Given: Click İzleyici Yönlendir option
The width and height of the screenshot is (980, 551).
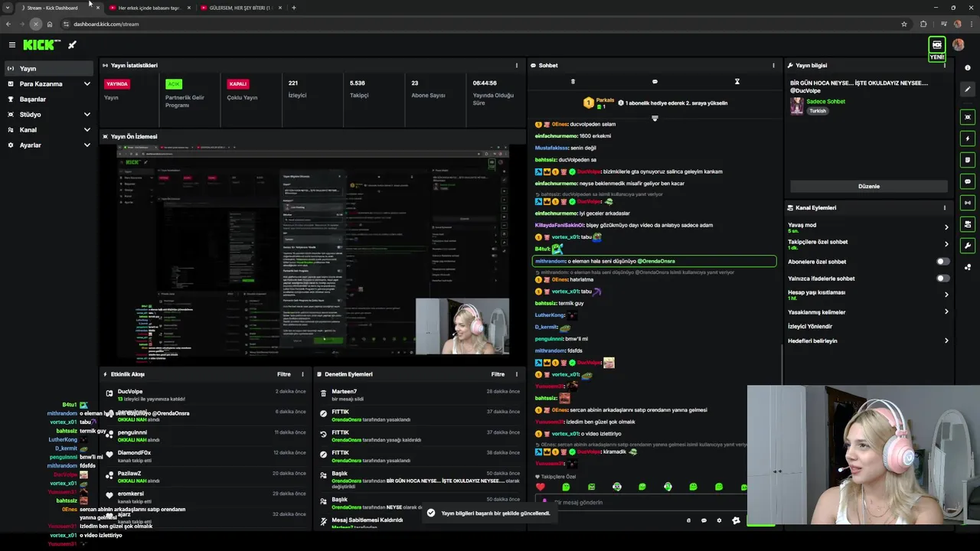Looking at the screenshot, I should point(810,326).
